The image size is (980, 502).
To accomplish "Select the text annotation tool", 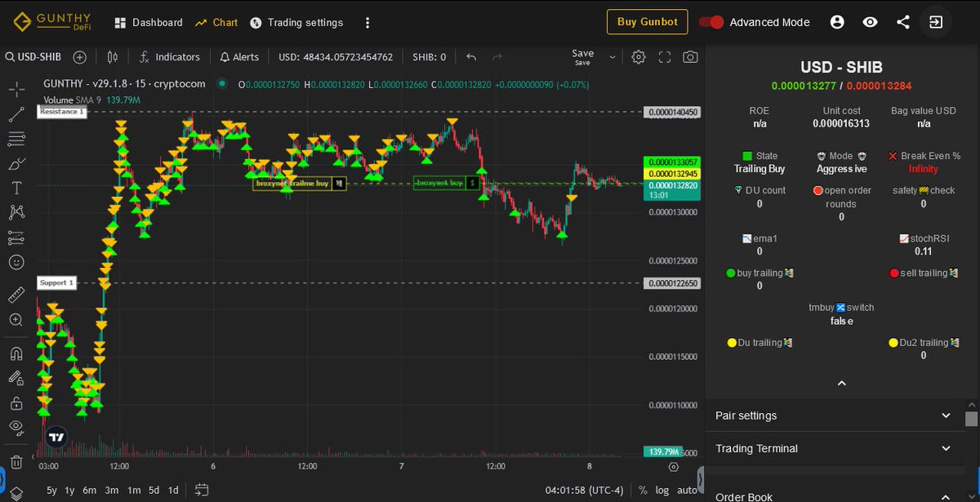I will pyautogui.click(x=16, y=188).
